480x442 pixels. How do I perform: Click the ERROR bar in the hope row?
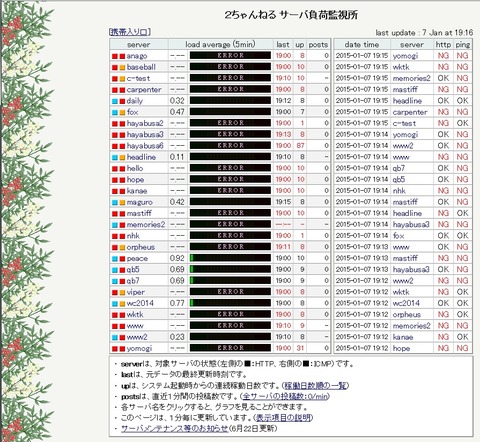click(230, 179)
